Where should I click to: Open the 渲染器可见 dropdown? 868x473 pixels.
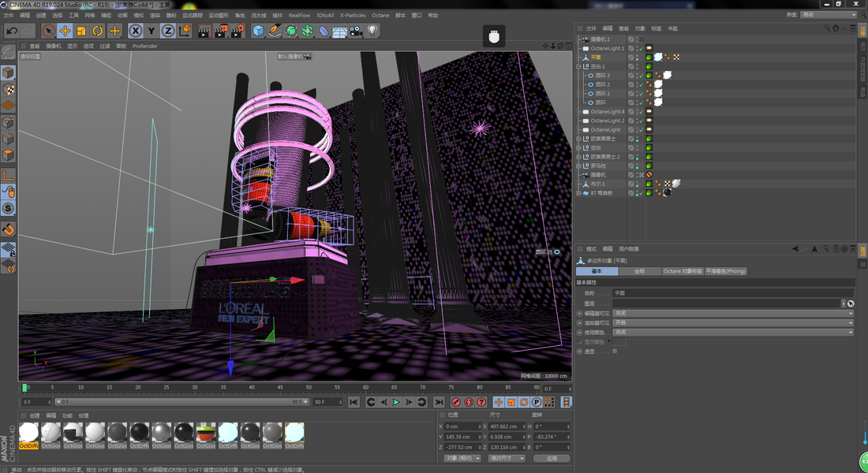coord(734,322)
